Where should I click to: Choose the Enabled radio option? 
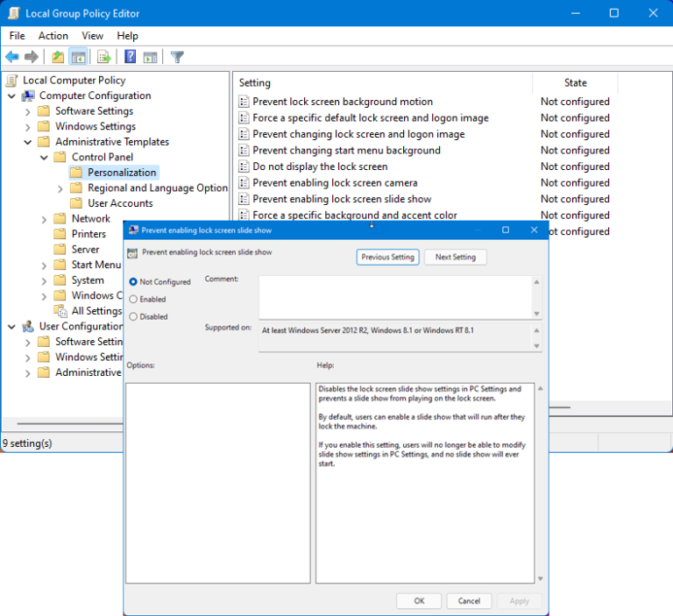coord(133,300)
